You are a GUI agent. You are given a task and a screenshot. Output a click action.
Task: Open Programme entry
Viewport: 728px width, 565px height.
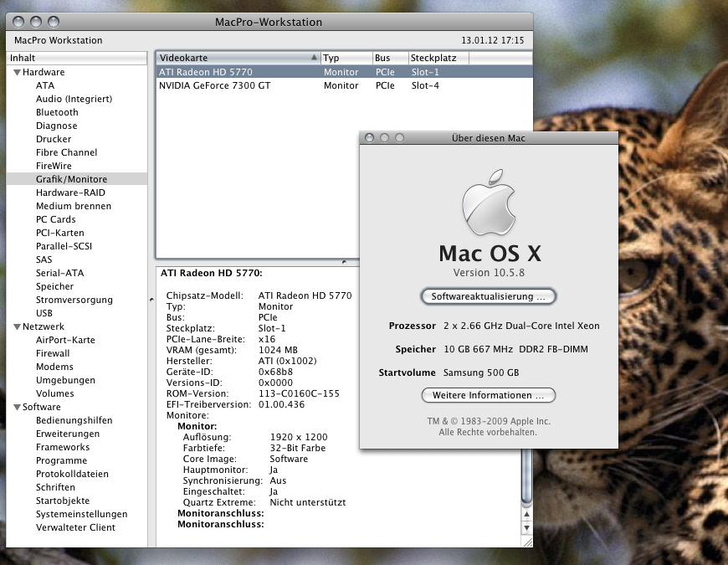click(61, 460)
